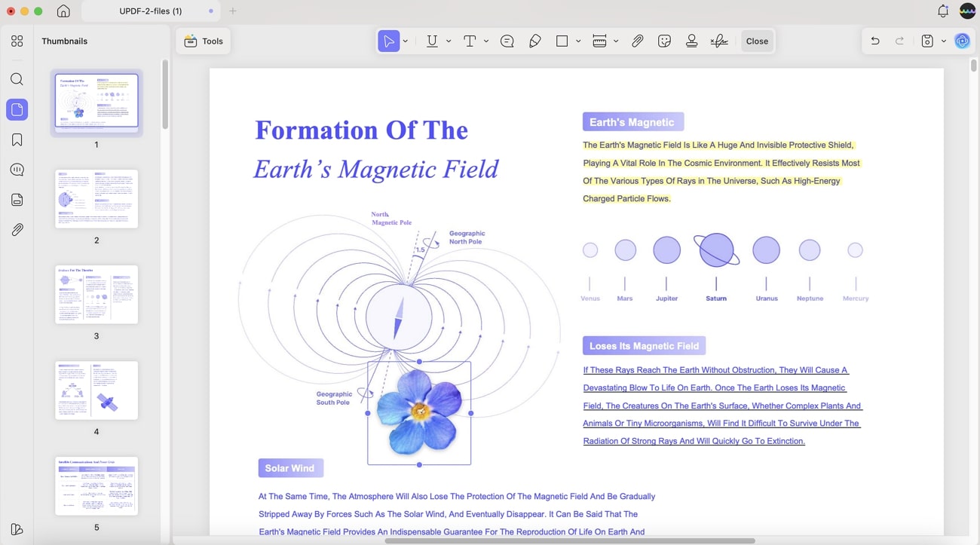Select page 5 thumbnail
Screen dimensions: 980x545
coord(96,485)
